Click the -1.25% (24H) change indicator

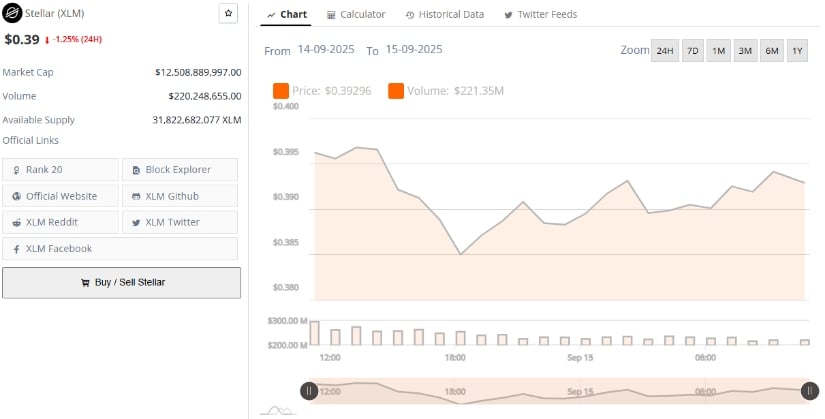click(x=73, y=39)
